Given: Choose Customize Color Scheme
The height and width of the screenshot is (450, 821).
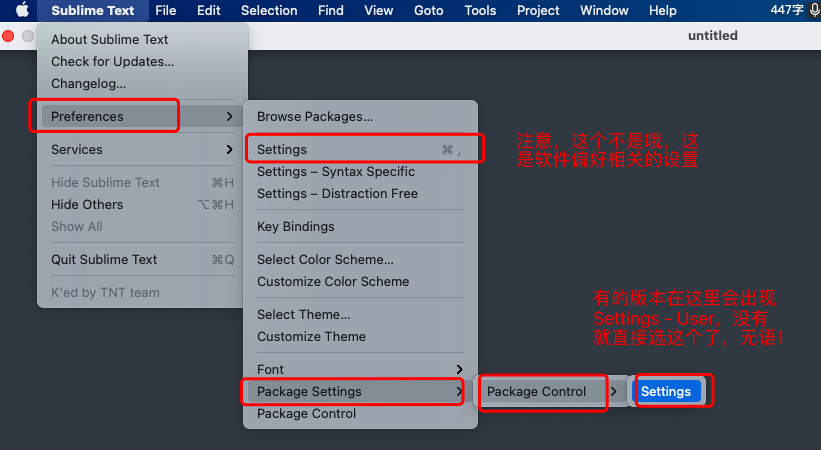Looking at the screenshot, I should click(360, 281).
